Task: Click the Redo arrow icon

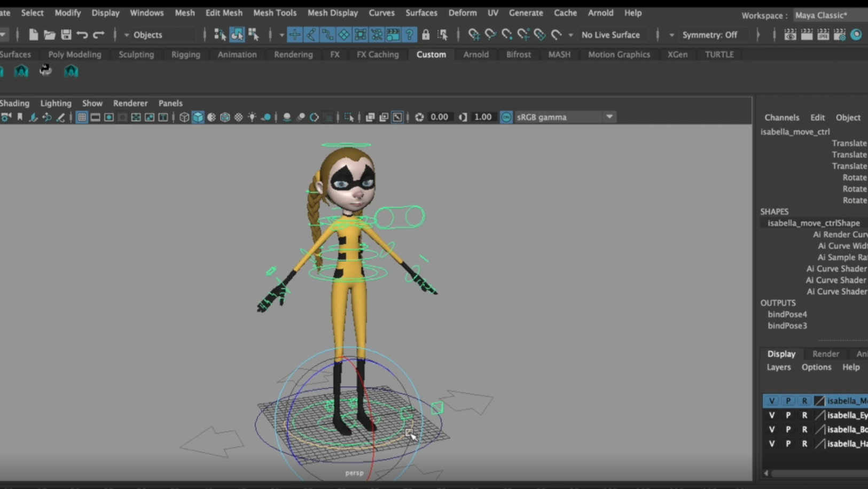Action: [99, 35]
